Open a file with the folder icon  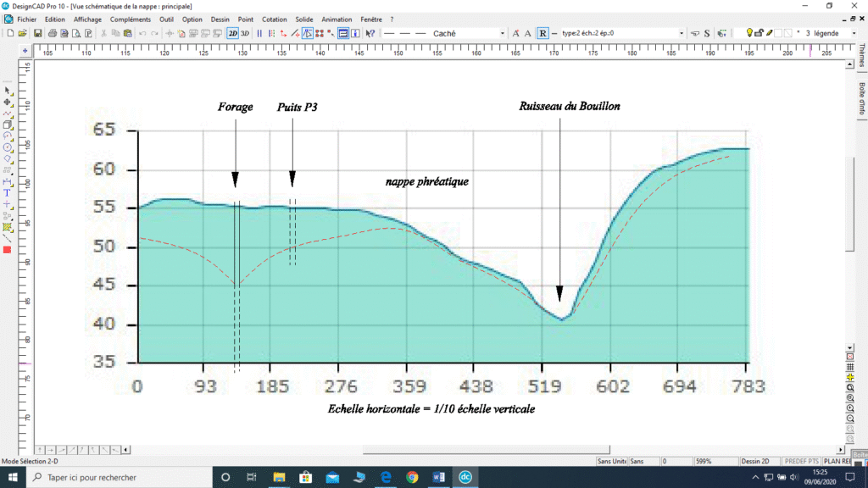pyautogui.click(x=23, y=33)
